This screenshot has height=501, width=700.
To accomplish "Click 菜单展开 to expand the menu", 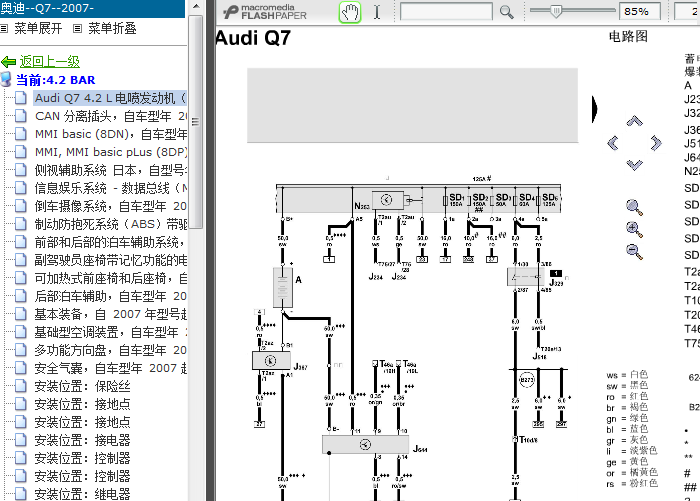I will point(38,29).
